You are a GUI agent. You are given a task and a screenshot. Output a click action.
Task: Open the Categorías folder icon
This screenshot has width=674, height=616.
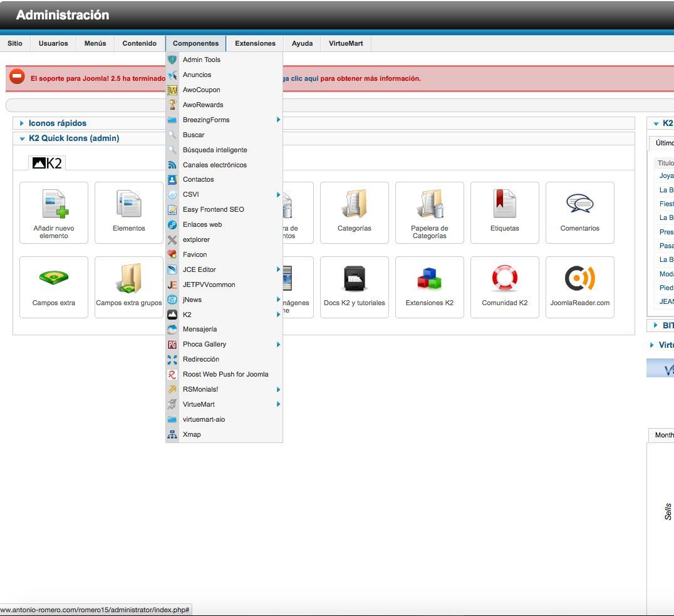point(354,212)
